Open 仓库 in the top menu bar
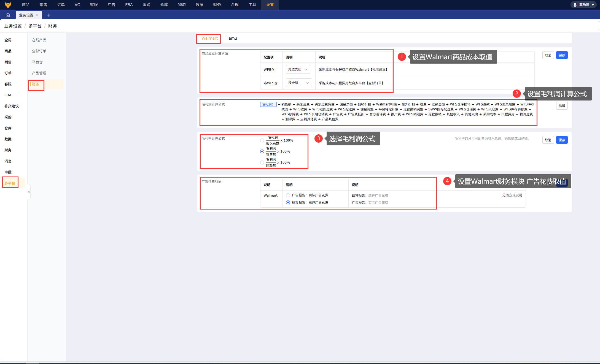This screenshot has width=600, height=364. (164, 5)
